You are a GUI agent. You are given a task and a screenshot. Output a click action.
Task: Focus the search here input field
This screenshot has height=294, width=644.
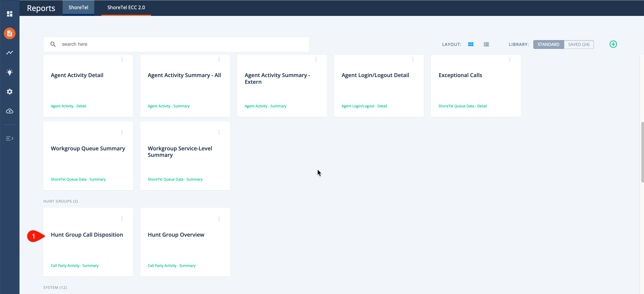176,44
